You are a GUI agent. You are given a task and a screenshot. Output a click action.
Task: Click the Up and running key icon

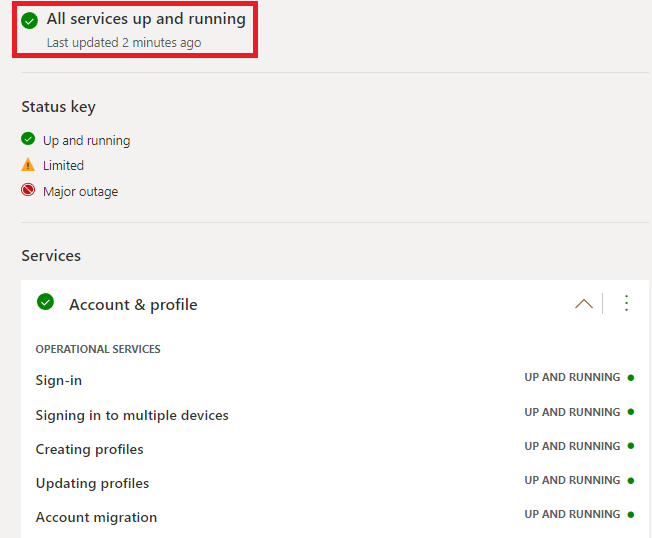(x=28, y=140)
